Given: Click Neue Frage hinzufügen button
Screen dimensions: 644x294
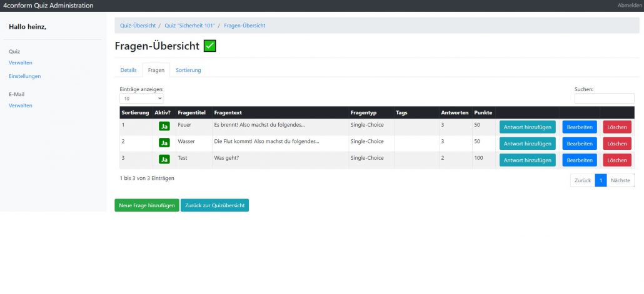Looking at the screenshot, I should tap(147, 205).
